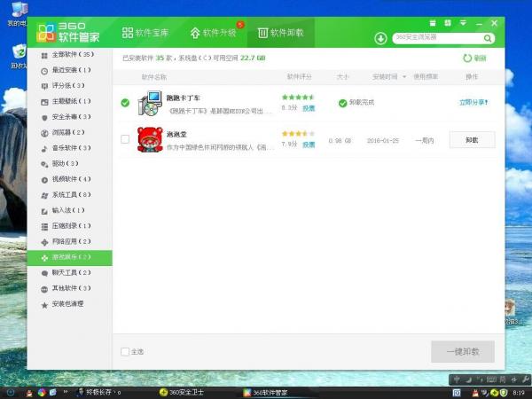Select 网络应用 (2) category
532x399 pixels.
69,242
